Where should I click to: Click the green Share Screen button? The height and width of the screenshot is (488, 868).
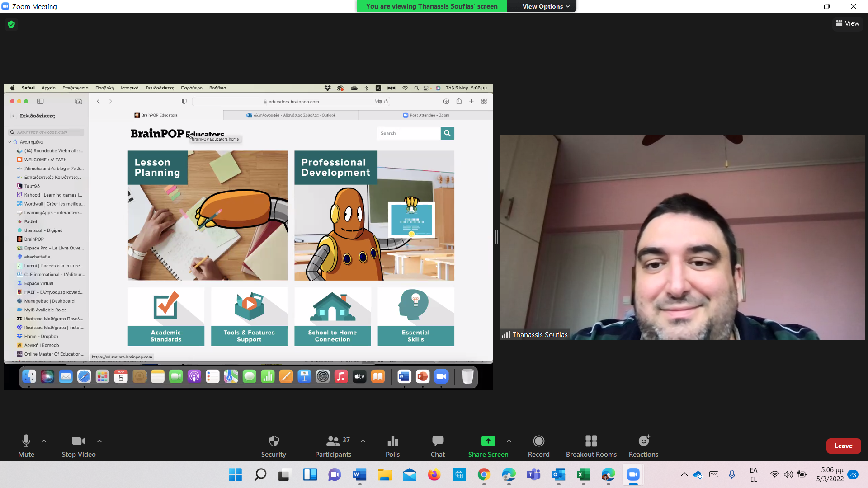pos(488,446)
